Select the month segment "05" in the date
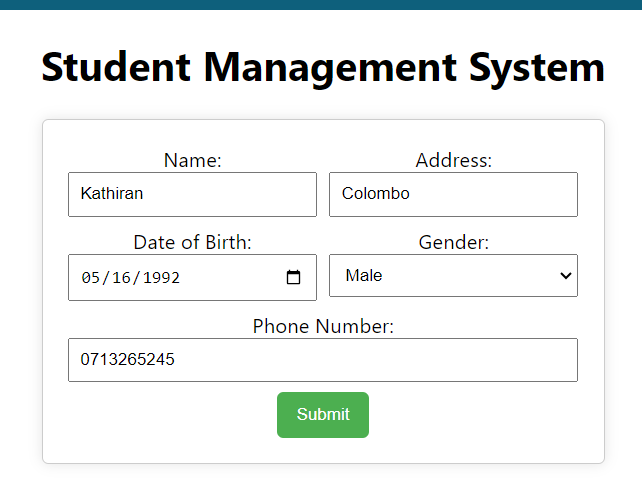642x478 pixels. (x=92, y=278)
